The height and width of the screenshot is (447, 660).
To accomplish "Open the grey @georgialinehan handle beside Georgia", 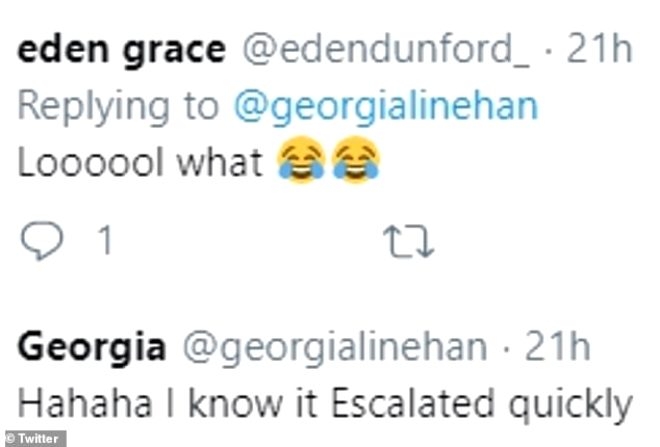I will pyautogui.click(x=332, y=348).
